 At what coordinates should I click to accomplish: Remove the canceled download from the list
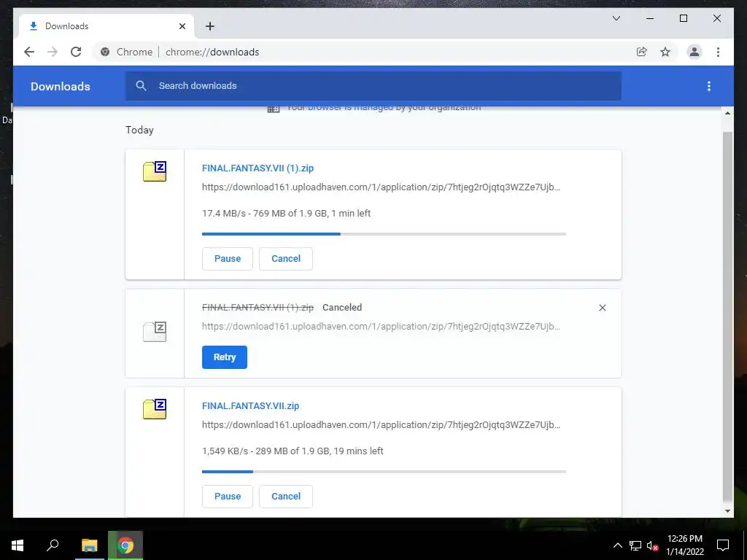pos(602,308)
